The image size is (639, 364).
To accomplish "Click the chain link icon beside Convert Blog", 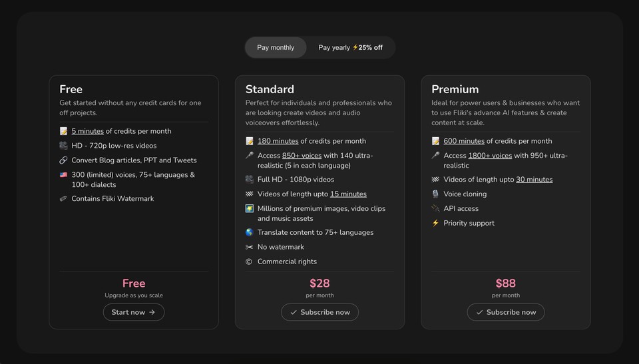I will point(63,160).
